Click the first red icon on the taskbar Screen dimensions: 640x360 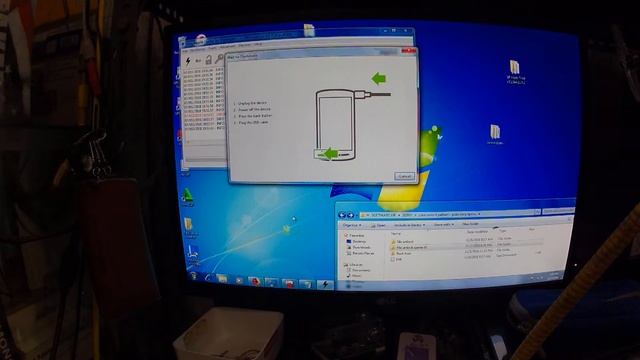point(255,282)
